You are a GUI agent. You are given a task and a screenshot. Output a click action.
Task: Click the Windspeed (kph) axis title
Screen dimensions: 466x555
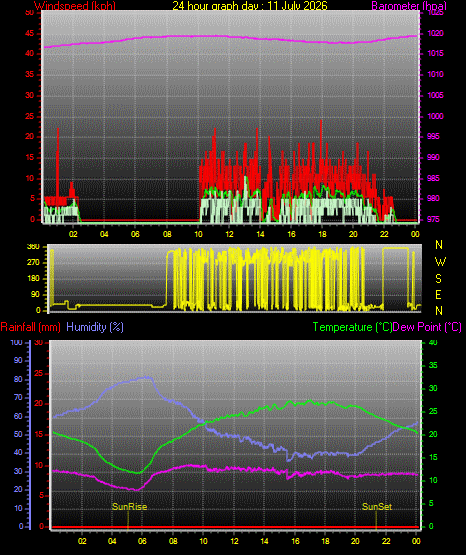75,6
